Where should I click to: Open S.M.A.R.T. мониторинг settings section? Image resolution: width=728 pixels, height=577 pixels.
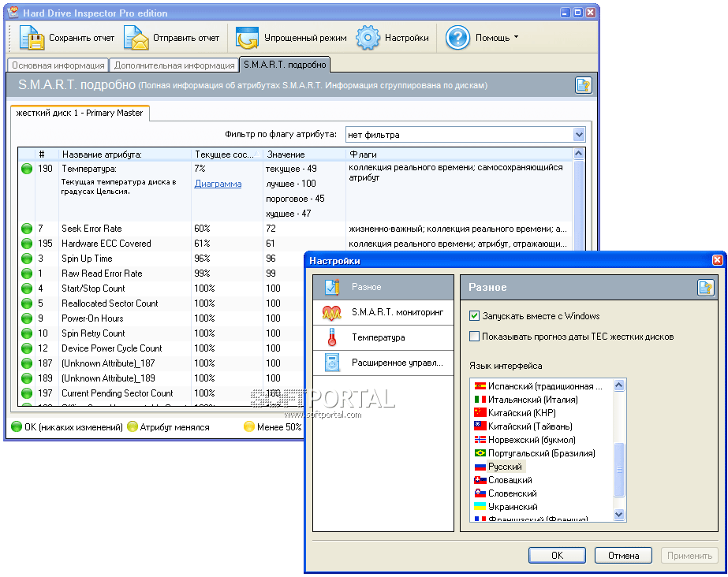tap(383, 313)
